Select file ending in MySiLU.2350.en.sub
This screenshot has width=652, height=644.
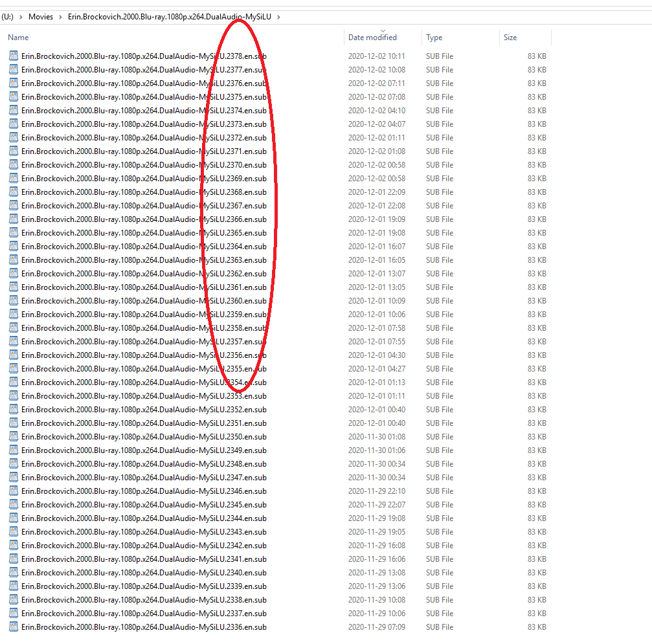click(x=144, y=436)
